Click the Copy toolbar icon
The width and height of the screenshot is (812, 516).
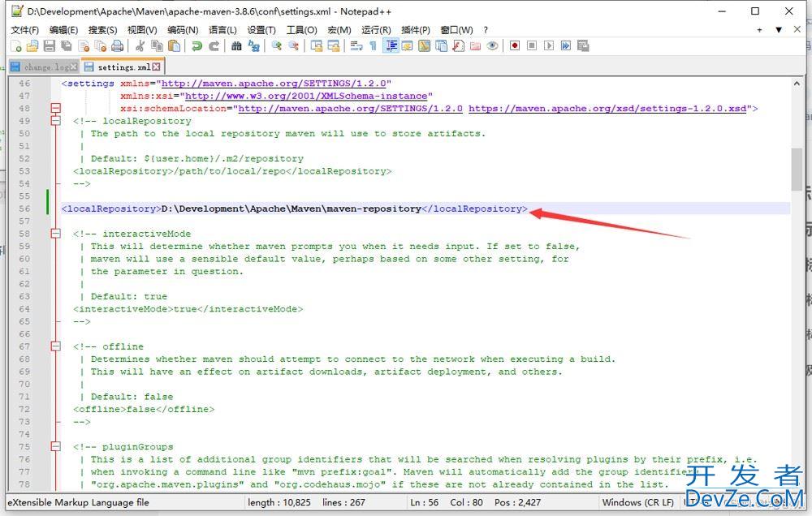pos(157,46)
